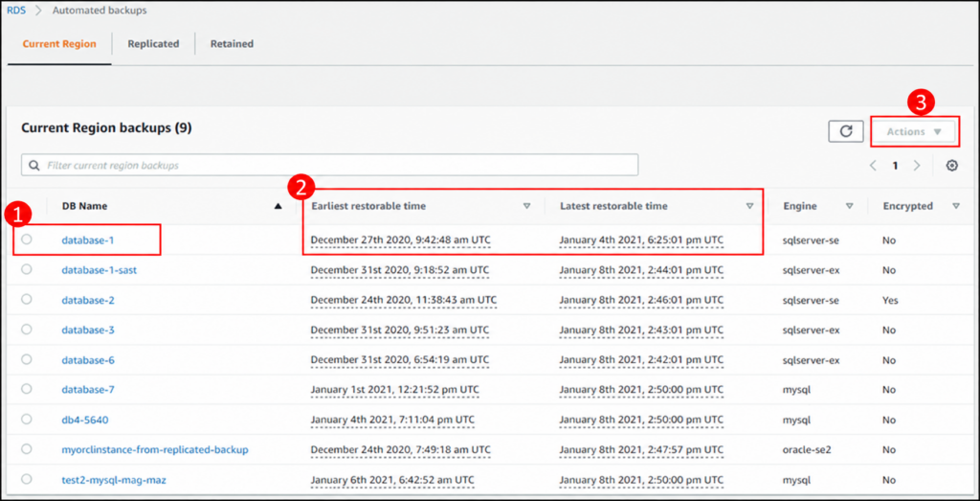Switch to the Replicated tab
Screen dimensions: 980x501
[153, 44]
